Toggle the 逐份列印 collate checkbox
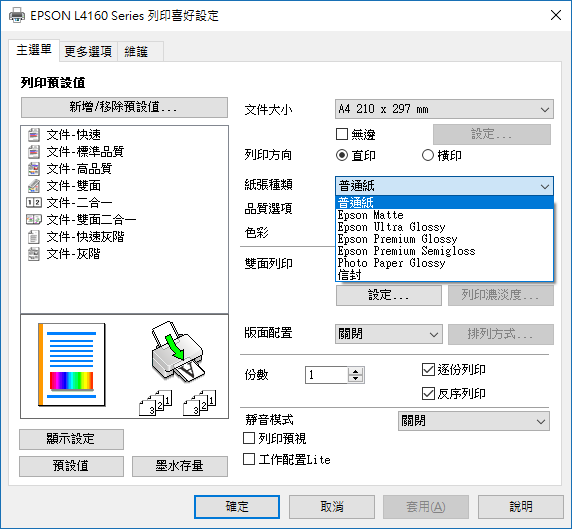 pos(428,370)
